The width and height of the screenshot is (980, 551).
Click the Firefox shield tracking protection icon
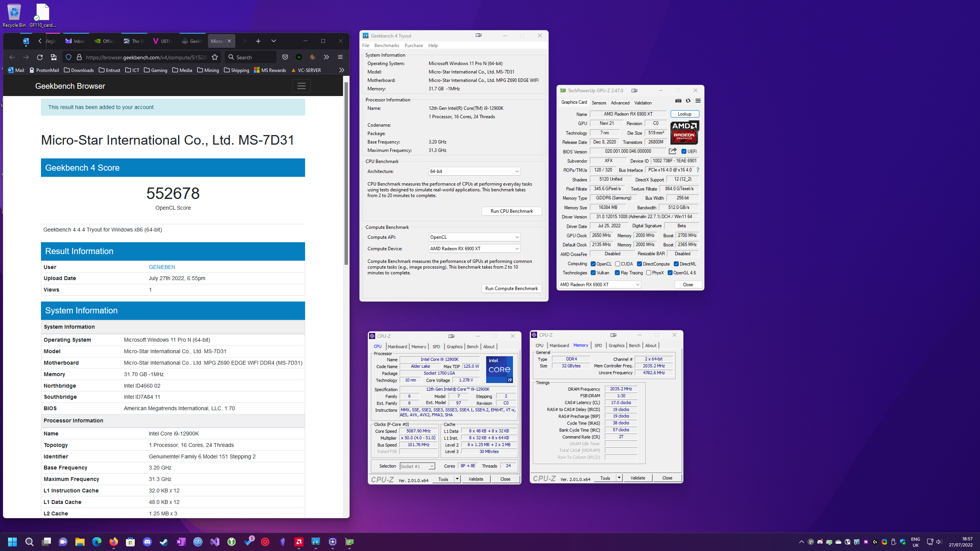click(x=69, y=57)
